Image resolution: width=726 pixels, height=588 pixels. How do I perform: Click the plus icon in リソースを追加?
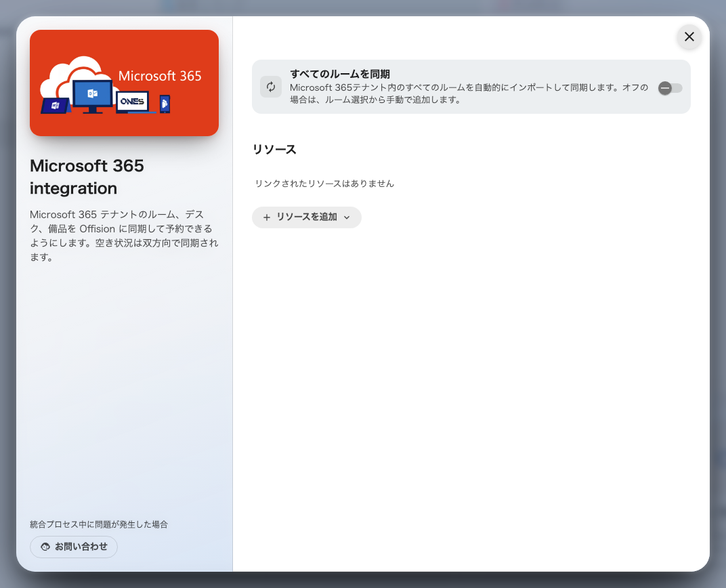[267, 217]
